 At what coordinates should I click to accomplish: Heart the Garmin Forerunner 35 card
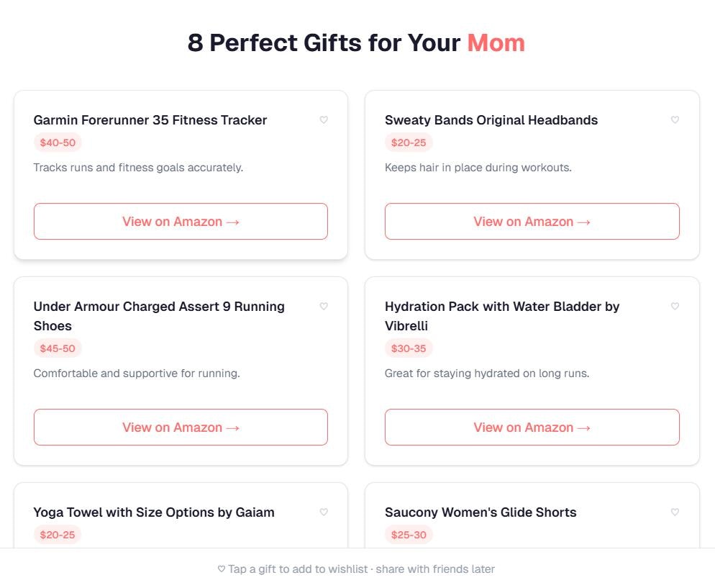pyautogui.click(x=324, y=120)
